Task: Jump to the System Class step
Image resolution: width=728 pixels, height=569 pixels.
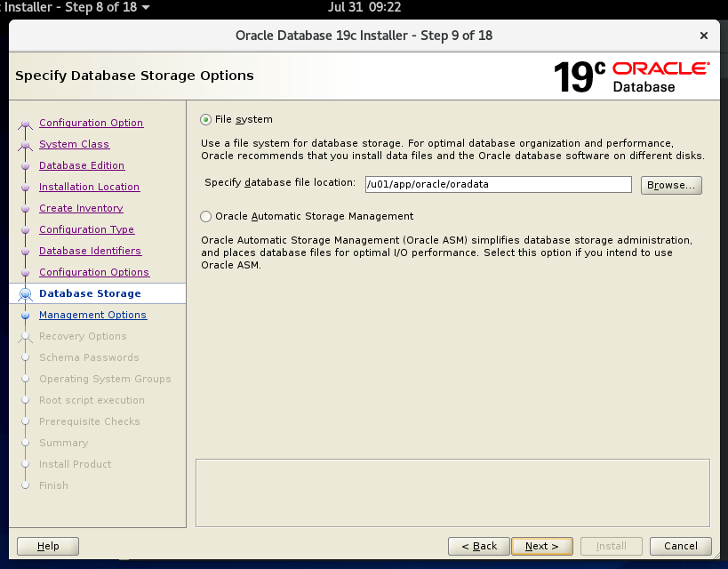Action: point(75,144)
